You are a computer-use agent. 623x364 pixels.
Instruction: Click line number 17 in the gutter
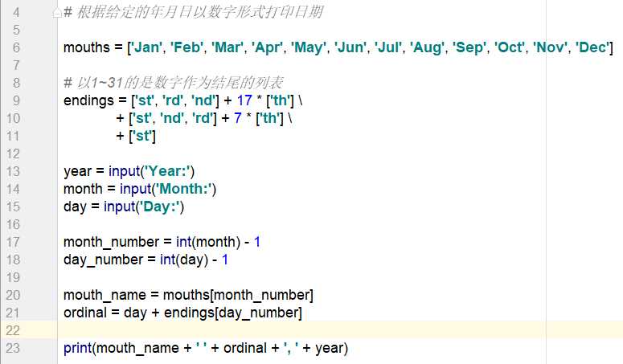(x=13, y=242)
